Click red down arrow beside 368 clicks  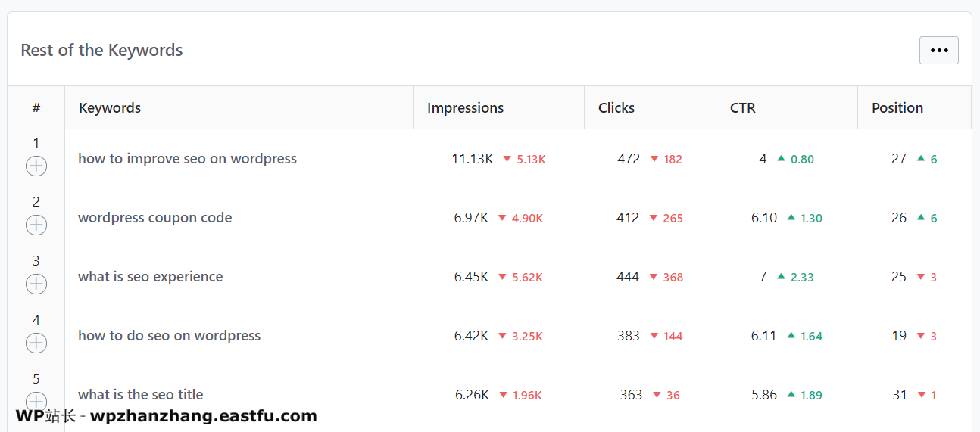pos(654,277)
